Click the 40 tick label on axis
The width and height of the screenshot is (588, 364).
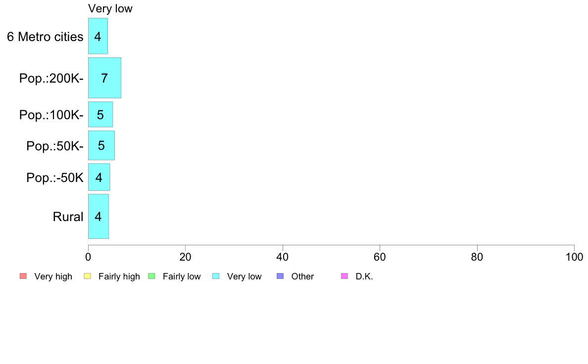coord(283,257)
